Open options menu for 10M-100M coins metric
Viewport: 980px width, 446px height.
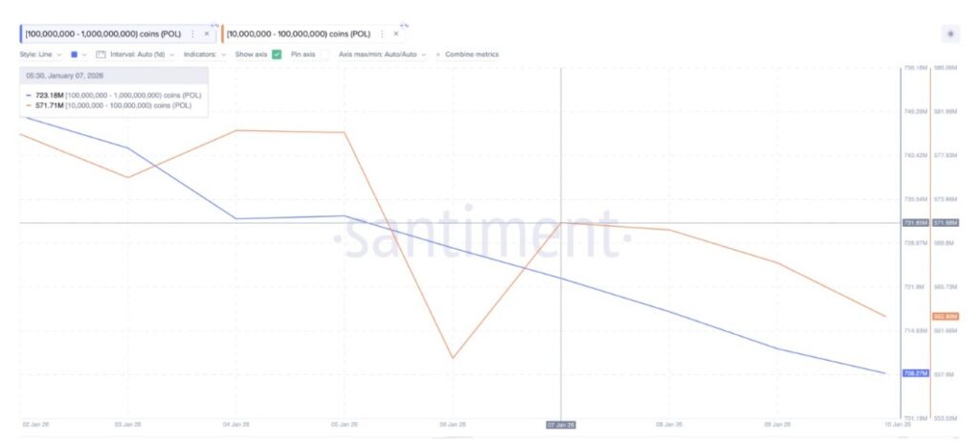(382, 33)
